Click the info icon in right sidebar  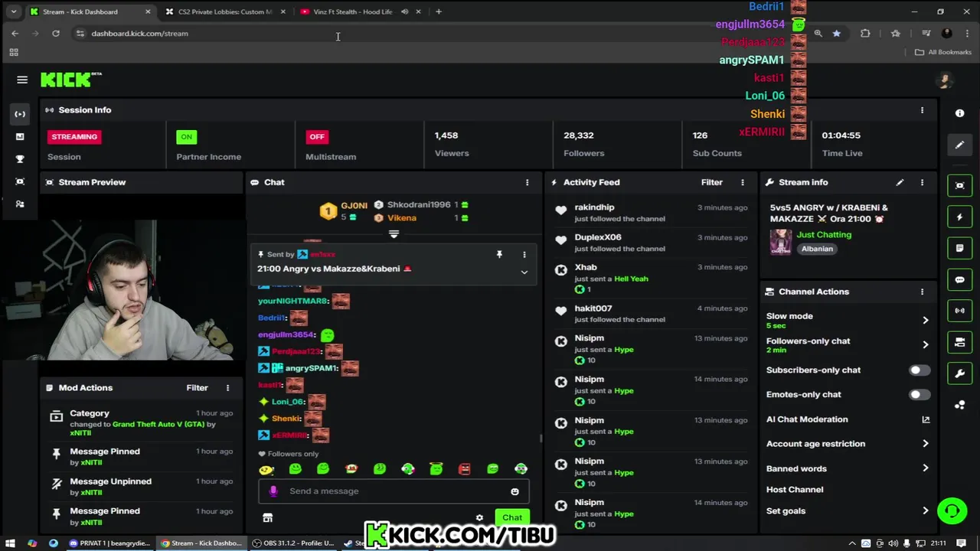pyautogui.click(x=959, y=113)
